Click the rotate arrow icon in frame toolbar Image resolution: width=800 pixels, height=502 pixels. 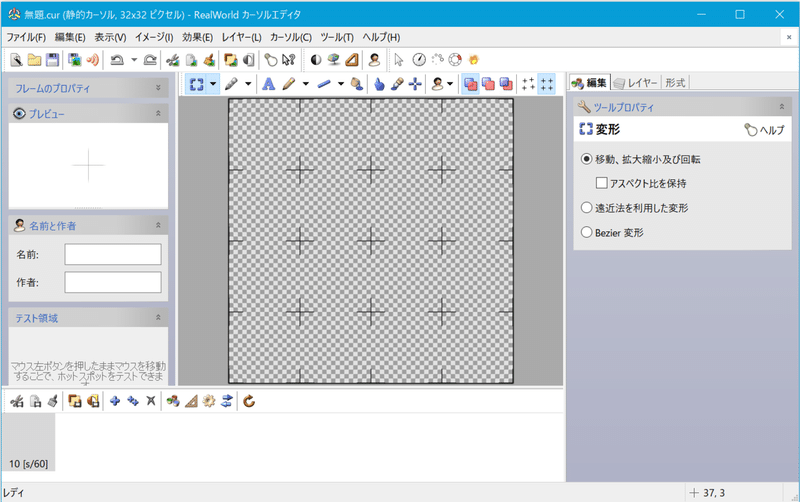tap(249, 401)
